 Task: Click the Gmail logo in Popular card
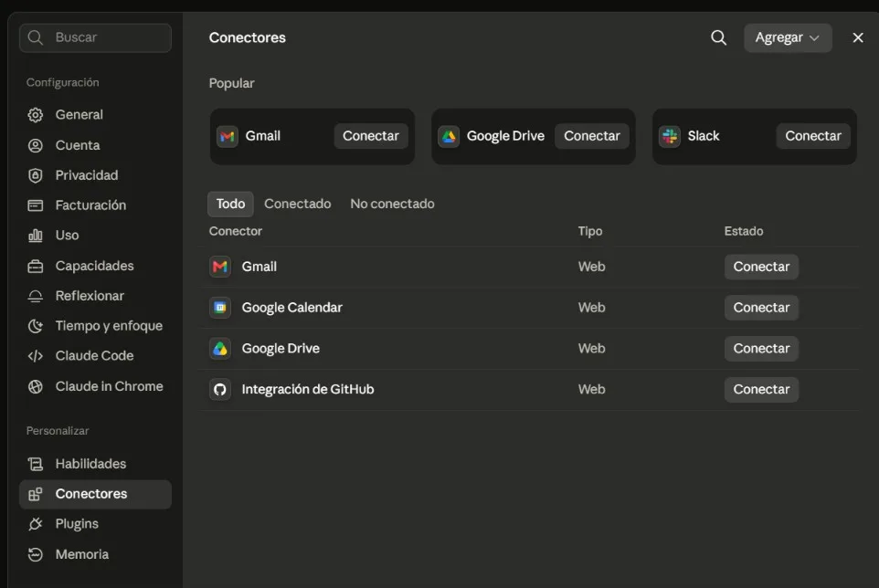coord(227,136)
